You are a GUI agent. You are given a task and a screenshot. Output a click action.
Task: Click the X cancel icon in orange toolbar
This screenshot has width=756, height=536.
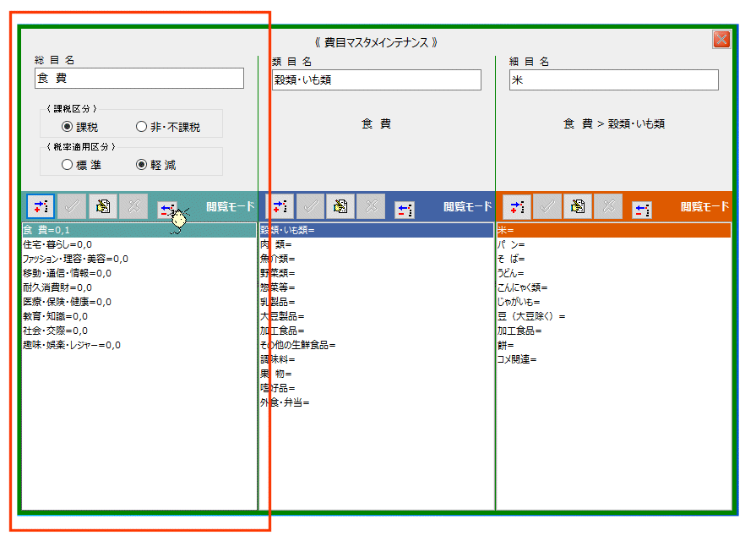[608, 206]
